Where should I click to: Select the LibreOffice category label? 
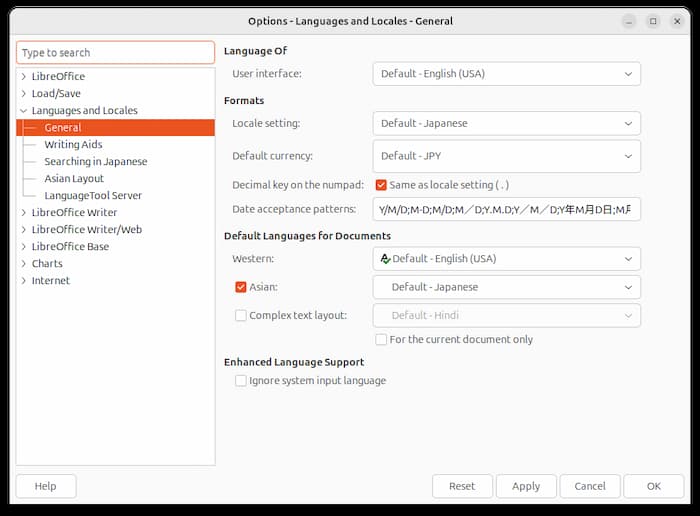tap(58, 76)
